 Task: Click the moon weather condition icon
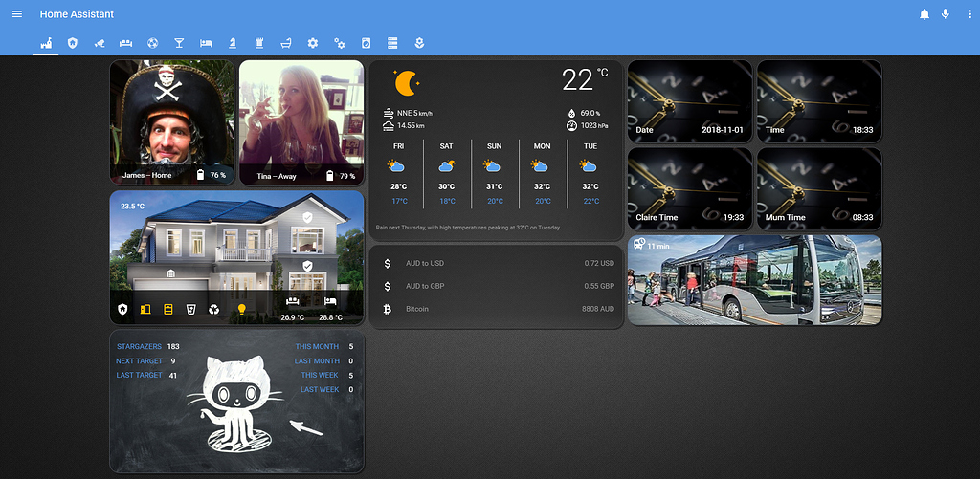click(x=406, y=83)
